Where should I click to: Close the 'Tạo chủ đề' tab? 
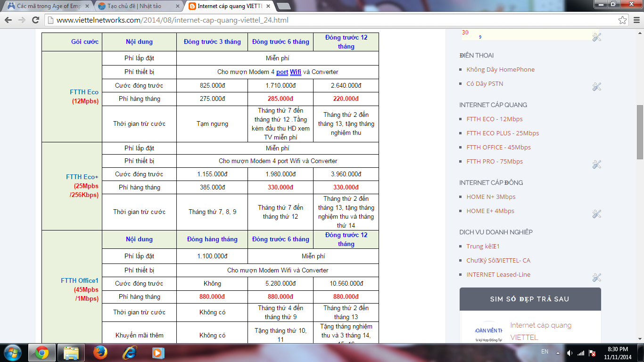177,6
